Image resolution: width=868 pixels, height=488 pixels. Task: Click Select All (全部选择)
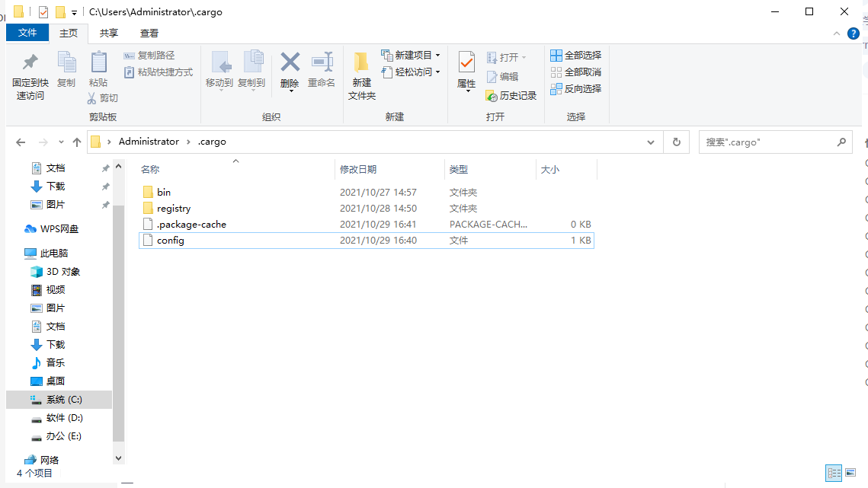point(575,56)
